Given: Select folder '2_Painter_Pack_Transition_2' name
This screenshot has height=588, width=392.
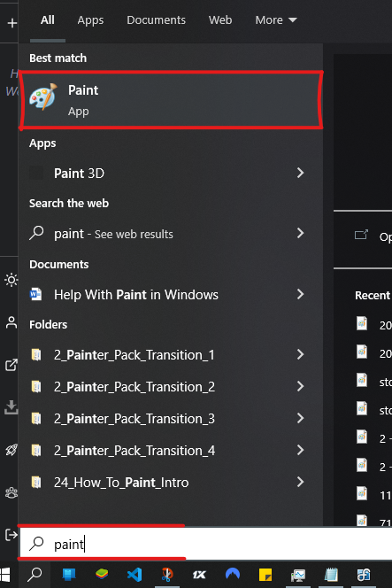Looking at the screenshot, I should pyautogui.click(x=135, y=387).
